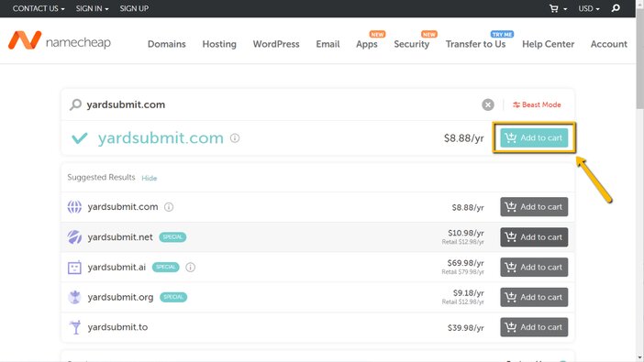This screenshot has width=644, height=362.
Task: Click the Namecheap logo
Action: (60, 40)
